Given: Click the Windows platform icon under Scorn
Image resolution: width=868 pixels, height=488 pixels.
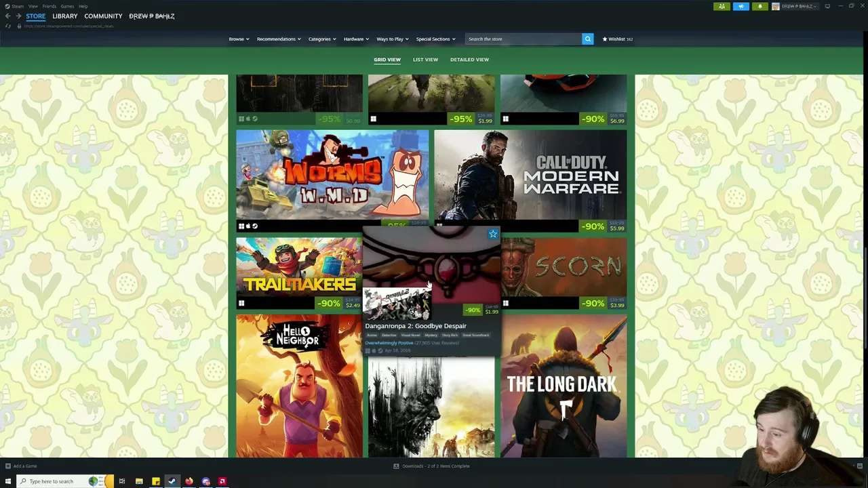Looking at the screenshot, I should point(506,303).
